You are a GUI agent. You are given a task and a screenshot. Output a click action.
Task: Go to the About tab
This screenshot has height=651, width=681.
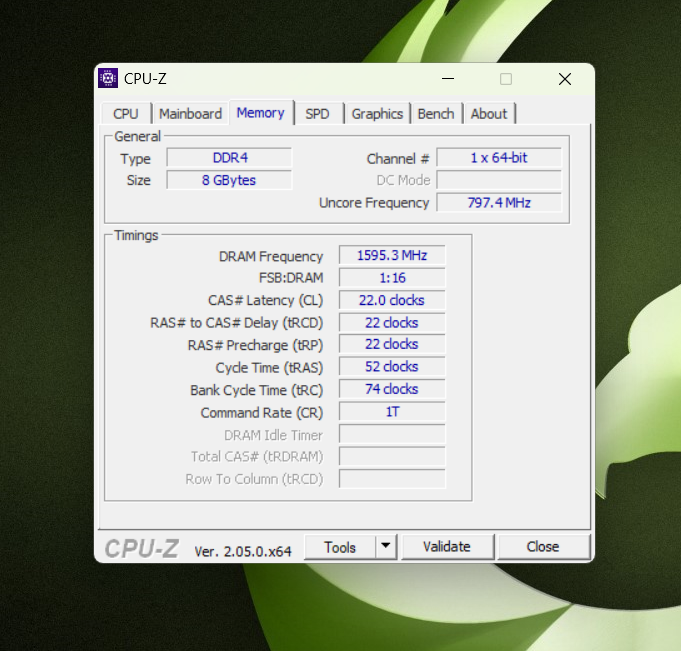click(489, 114)
